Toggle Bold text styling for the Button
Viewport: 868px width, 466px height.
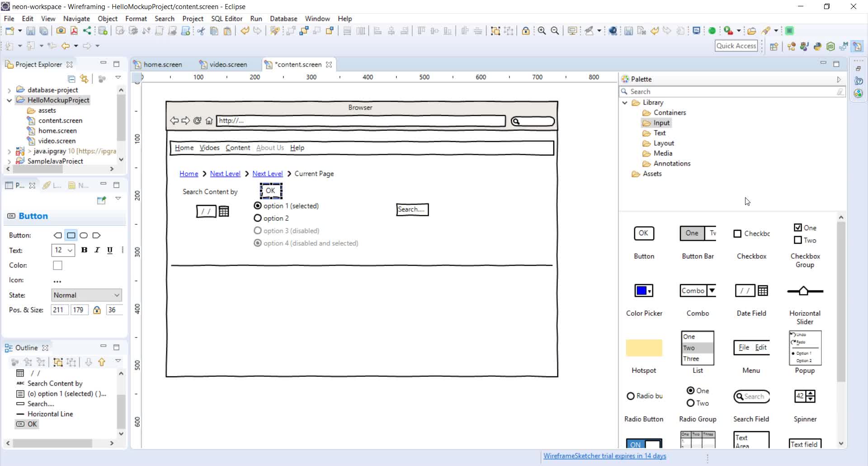pyautogui.click(x=84, y=250)
